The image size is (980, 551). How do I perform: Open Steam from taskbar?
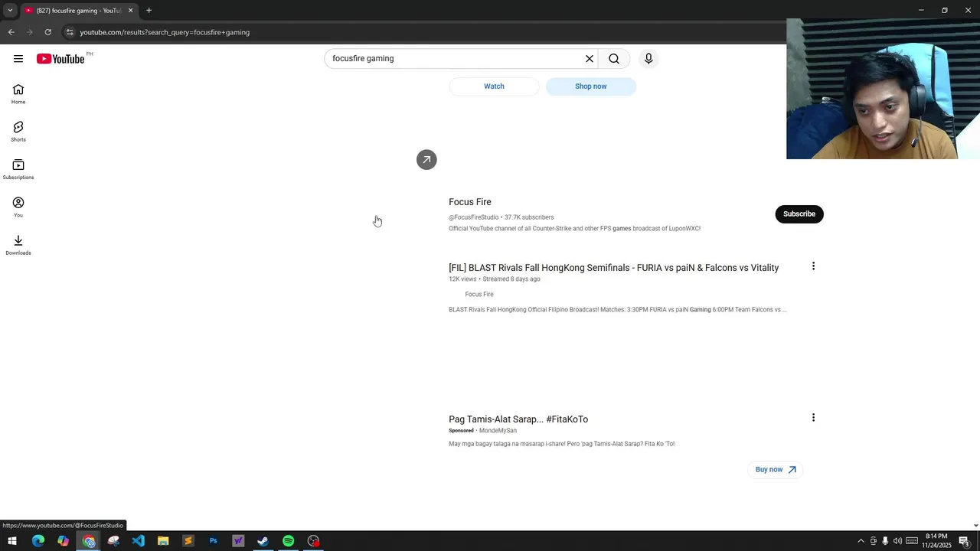(x=263, y=541)
